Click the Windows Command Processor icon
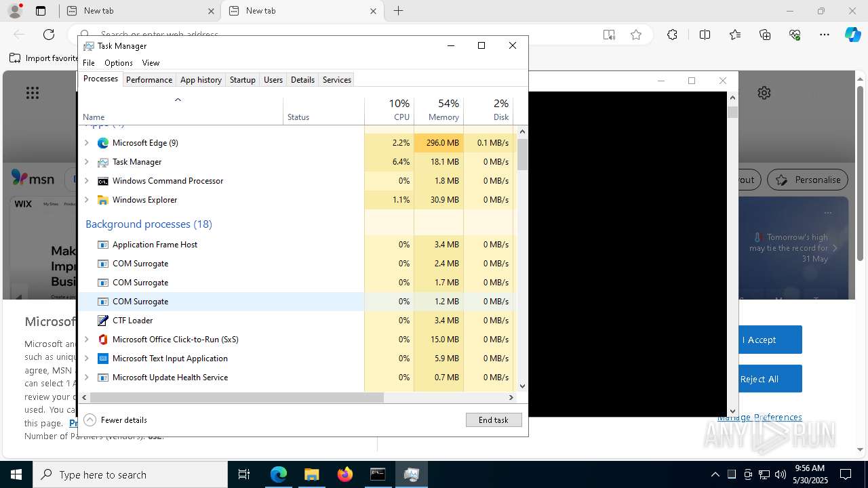 tap(103, 181)
